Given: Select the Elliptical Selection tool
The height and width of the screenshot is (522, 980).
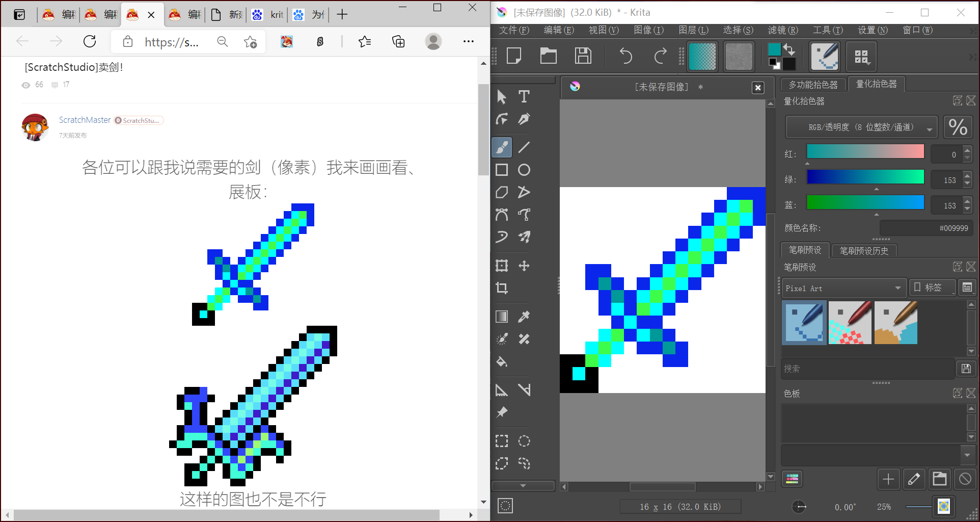Looking at the screenshot, I should click(x=524, y=441).
